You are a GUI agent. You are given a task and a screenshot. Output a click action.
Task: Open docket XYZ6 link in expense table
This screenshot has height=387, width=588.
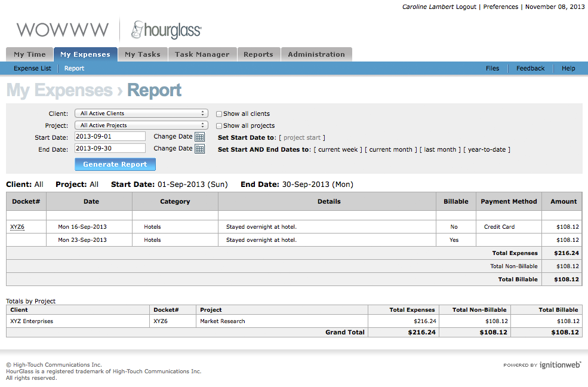point(17,227)
